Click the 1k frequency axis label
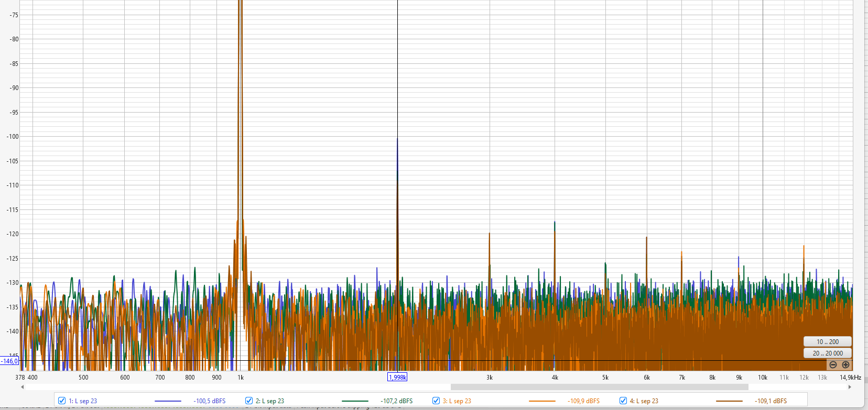 point(241,377)
